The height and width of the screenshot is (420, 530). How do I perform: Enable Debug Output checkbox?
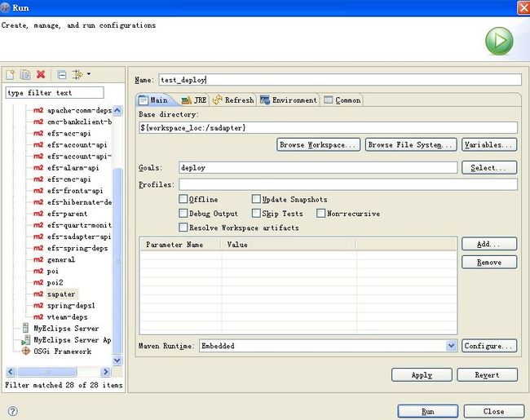point(183,213)
